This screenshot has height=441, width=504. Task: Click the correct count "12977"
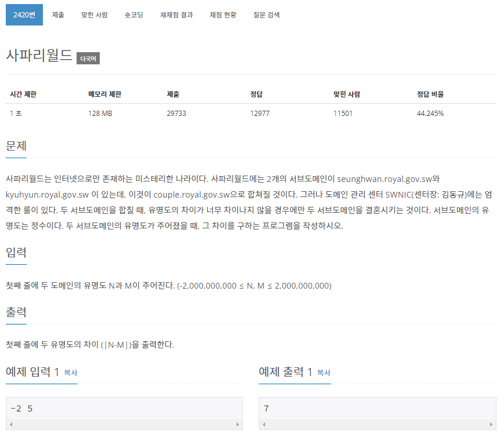click(x=260, y=114)
